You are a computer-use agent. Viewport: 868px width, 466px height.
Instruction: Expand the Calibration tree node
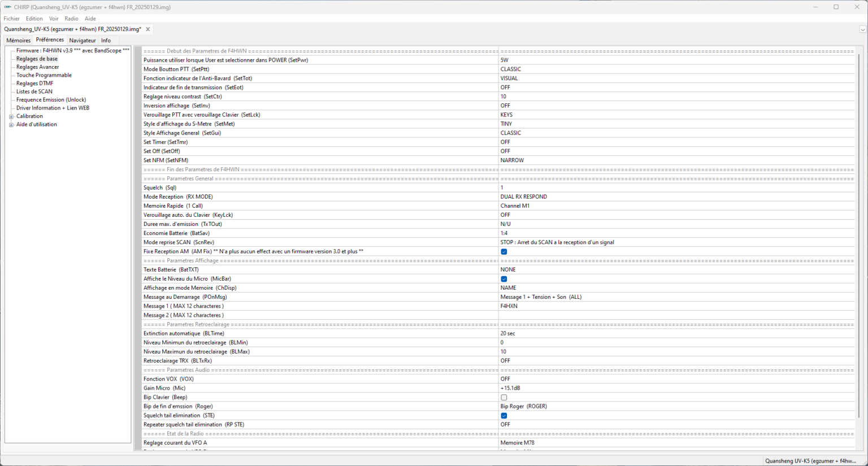click(11, 116)
